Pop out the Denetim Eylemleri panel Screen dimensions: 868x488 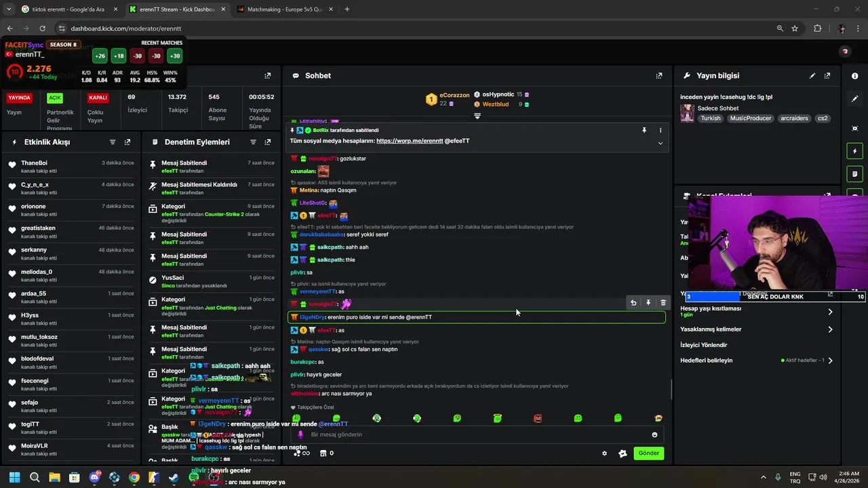(x=268, y=142)
